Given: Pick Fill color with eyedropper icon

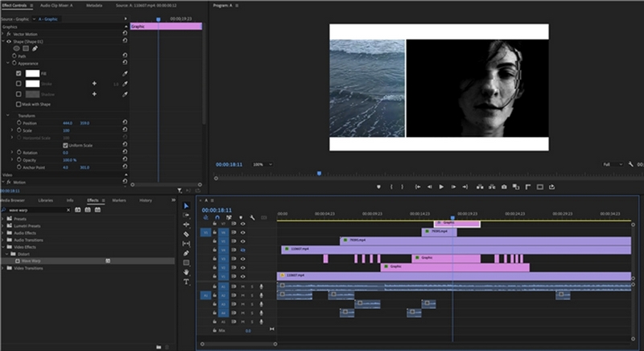Looking at the screenshot, I should click(x=125, y=73).
